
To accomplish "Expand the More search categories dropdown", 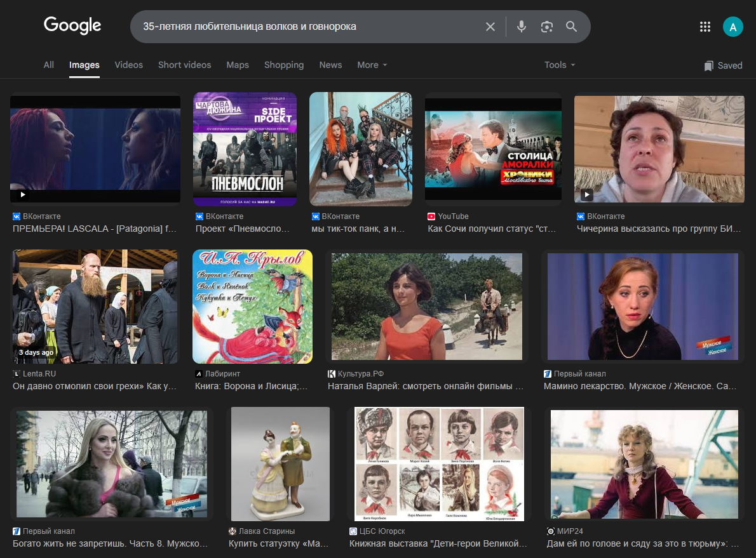I will [372, 65].
